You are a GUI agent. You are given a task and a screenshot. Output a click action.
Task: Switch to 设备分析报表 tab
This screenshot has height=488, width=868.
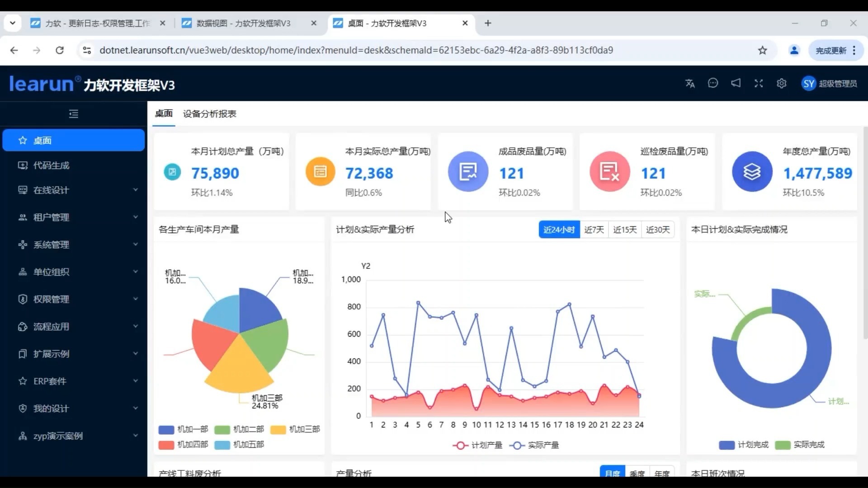click(x=209, y=114)
